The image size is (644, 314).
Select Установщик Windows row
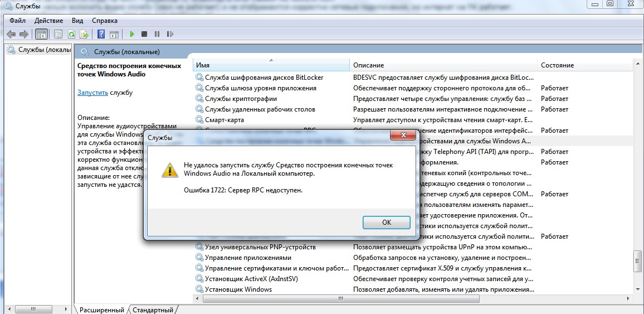[x=413, y=289]
